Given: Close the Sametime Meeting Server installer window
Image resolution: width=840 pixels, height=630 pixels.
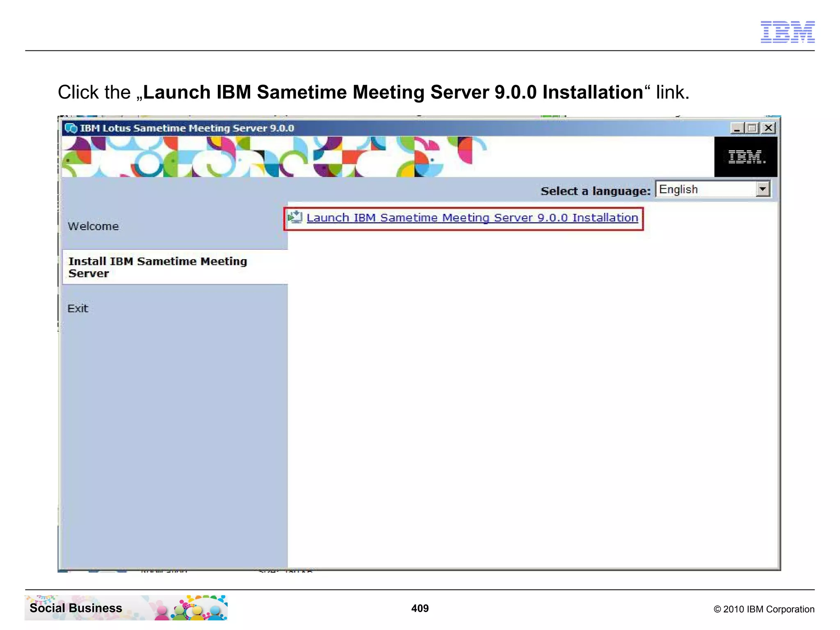Looking at the screenshot, I should click(768, 128).
